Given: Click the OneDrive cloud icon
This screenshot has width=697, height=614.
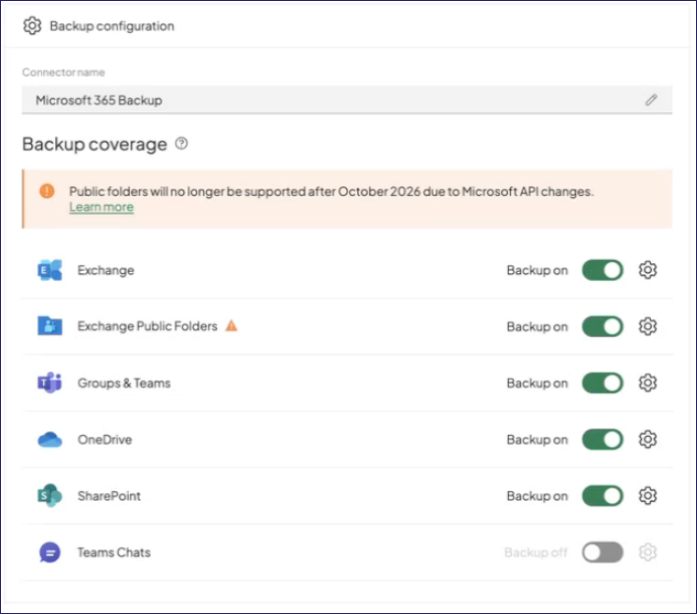Looking at the screenshot, I should (50, 440).
